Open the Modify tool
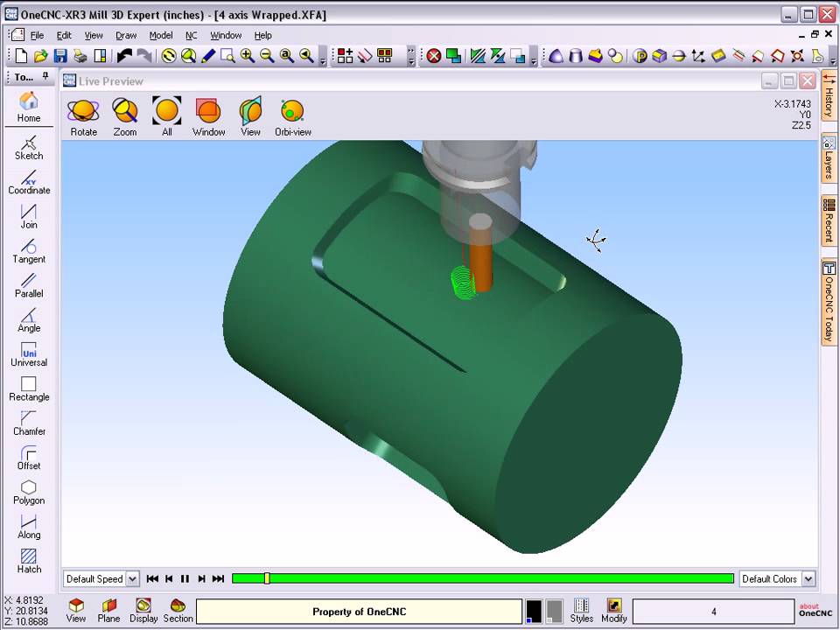840x630 pixels. point(614,612)
